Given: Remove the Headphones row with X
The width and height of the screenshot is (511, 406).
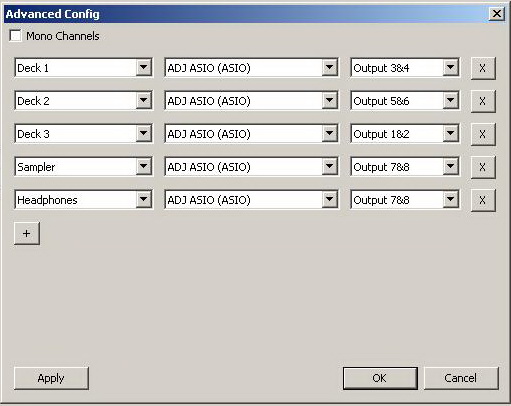Looking at the screenshot, I should (x=483, y=200).
